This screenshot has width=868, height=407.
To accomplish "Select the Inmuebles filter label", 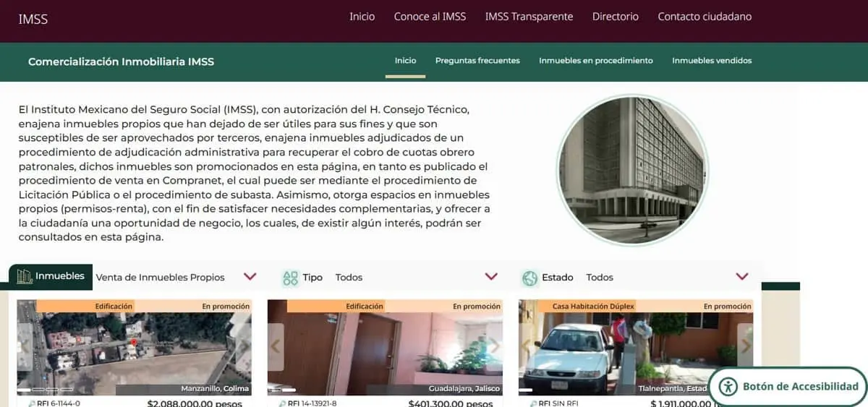I will point(60,276).
